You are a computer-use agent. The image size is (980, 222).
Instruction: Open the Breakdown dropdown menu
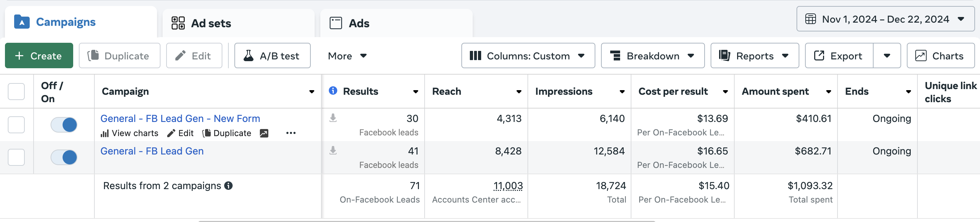click(652, 56)
